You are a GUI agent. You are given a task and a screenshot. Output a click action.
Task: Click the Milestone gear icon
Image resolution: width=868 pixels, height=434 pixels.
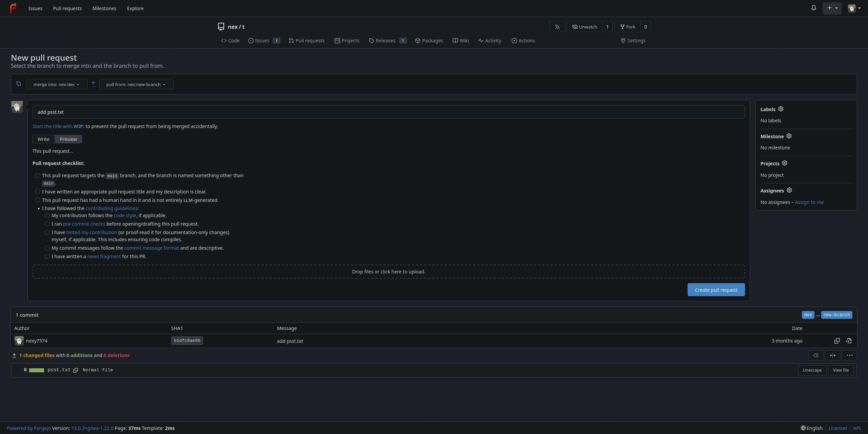tap(789, 136)
